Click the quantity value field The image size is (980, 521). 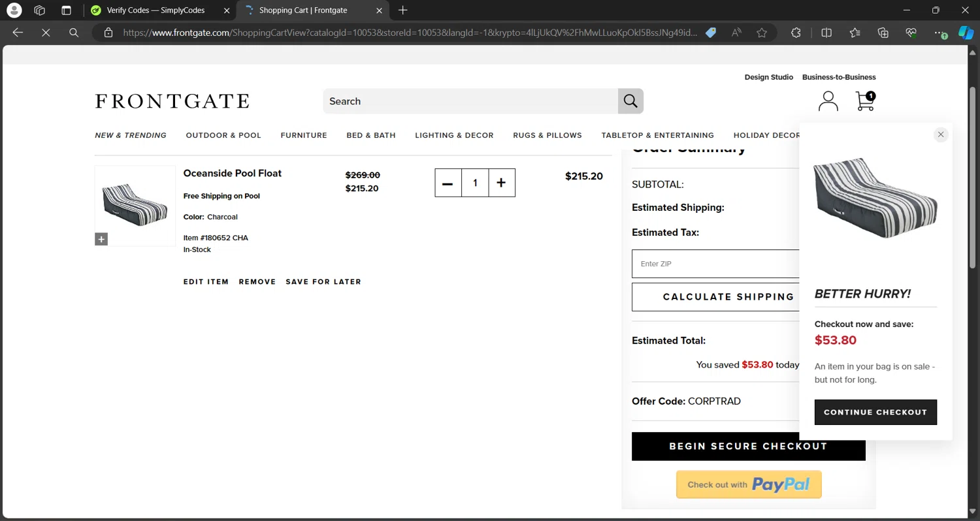tap(475, 183)
